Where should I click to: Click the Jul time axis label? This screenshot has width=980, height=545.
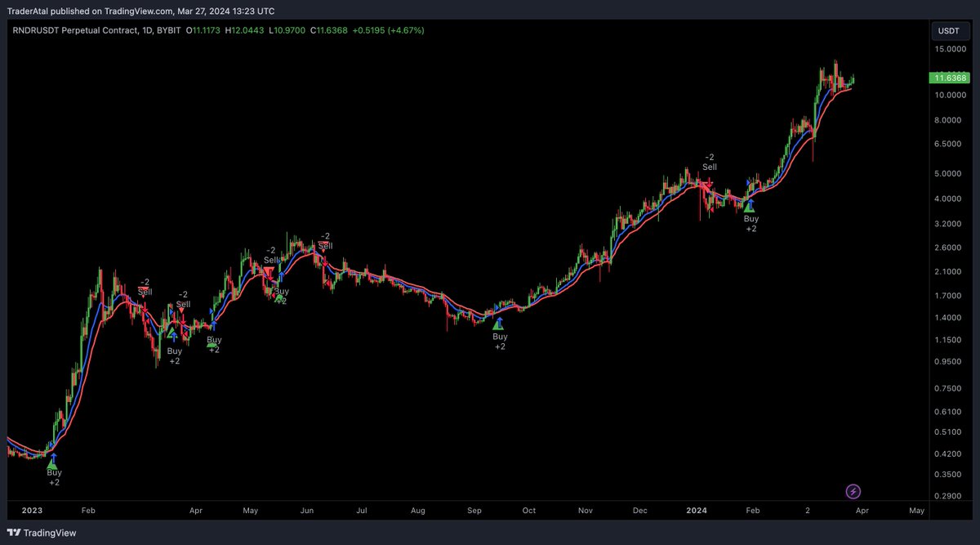point(361,511)
